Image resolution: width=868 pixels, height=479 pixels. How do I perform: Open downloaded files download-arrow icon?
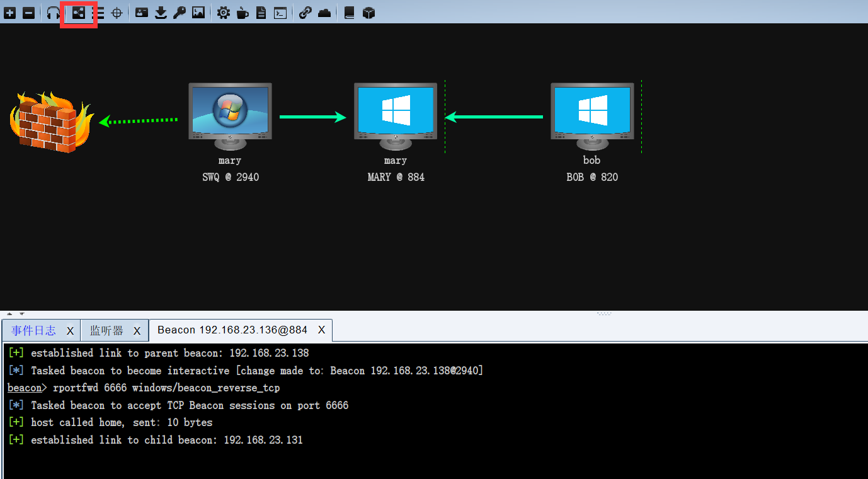click(161, 13)
